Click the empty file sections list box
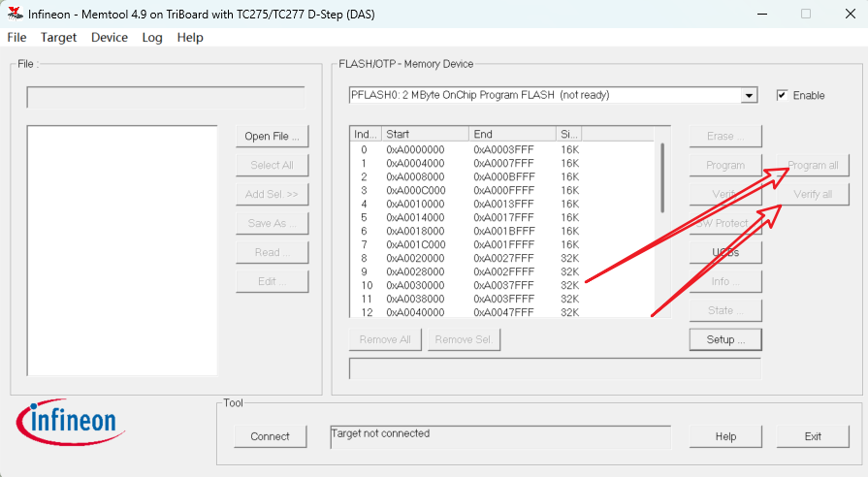The image size is (868, 477). (x=122, y=250)
